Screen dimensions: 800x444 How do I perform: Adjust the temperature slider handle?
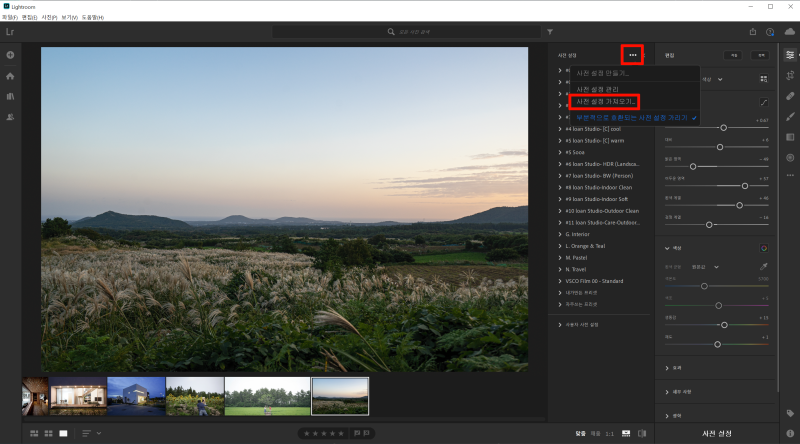click(x=704, y=286)
